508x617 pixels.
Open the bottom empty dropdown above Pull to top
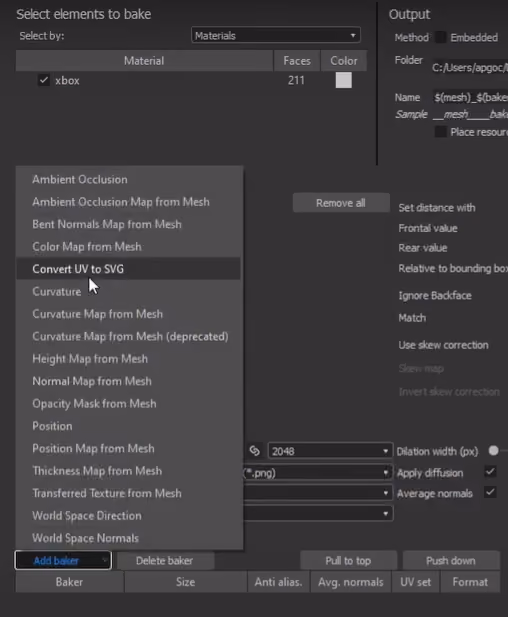(x=318, y=513)
